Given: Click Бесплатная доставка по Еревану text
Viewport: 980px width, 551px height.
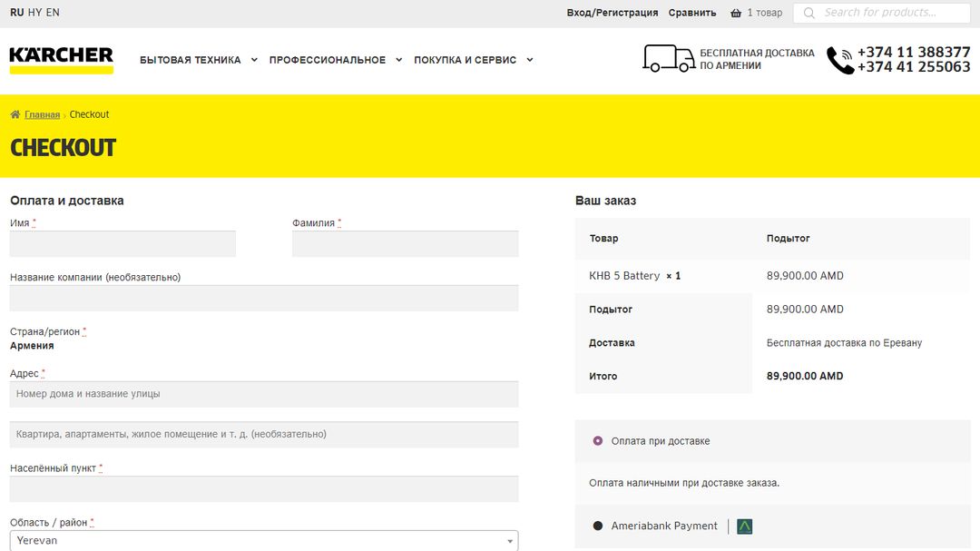Looking at the screenshot, I should (845, 343).
